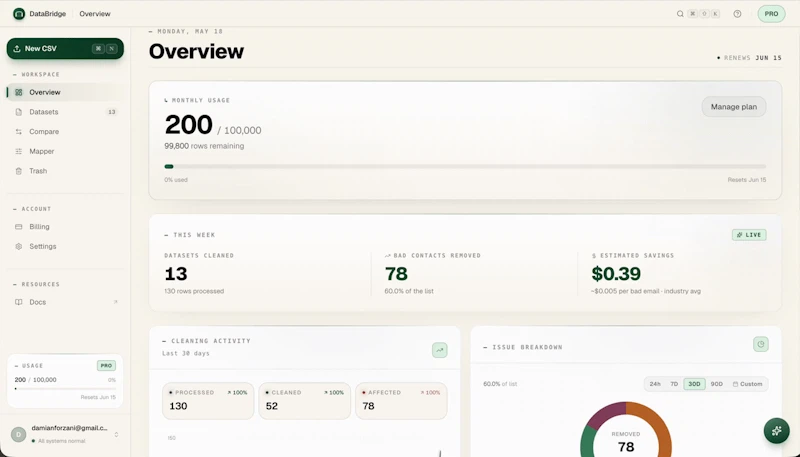Click the Overview grid icon in sidebar
This screenshot has height=457, width=800.
[19, 92]
